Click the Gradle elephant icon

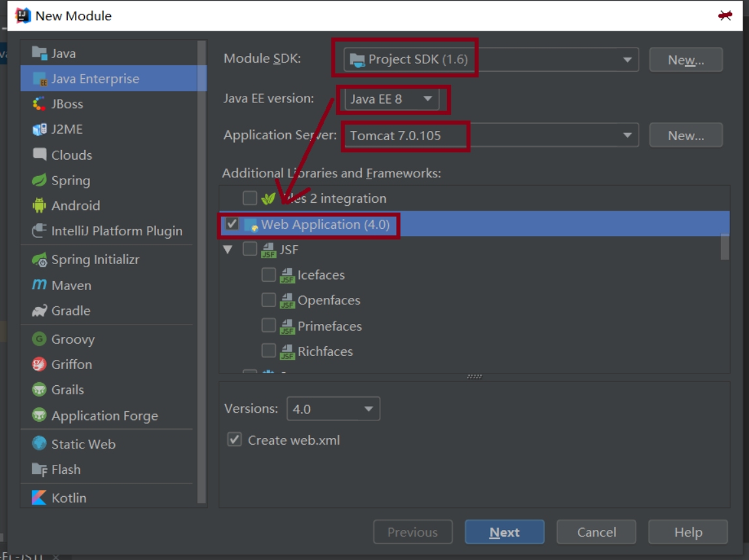pyautogui.click(x=39, y=311)
